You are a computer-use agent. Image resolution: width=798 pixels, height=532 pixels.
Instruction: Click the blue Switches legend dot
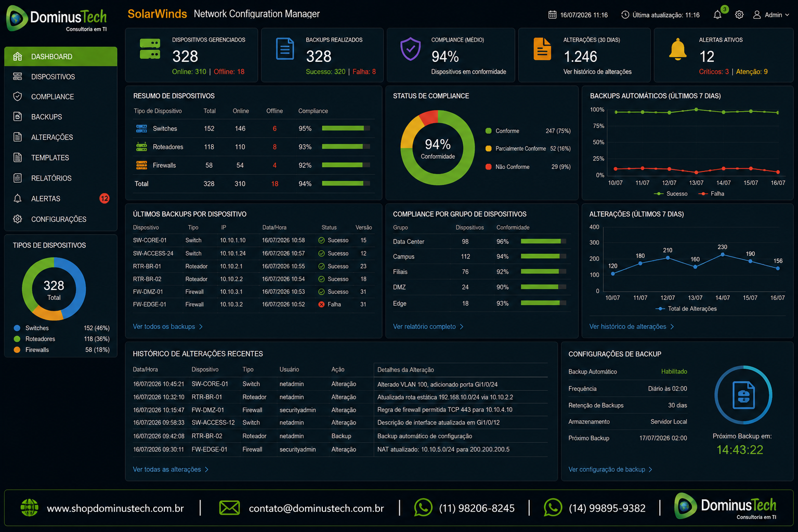(x=17, y=328)
